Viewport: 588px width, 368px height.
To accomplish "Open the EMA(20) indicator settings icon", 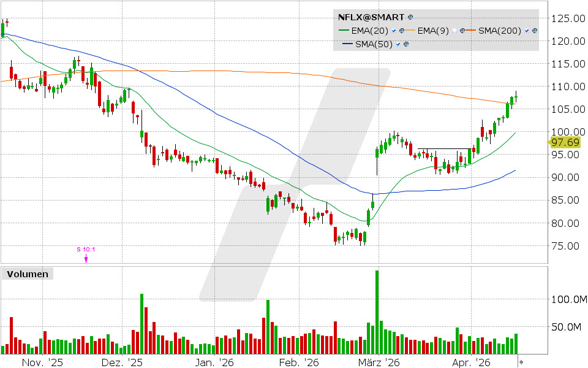I will click(x=402, y=31).
